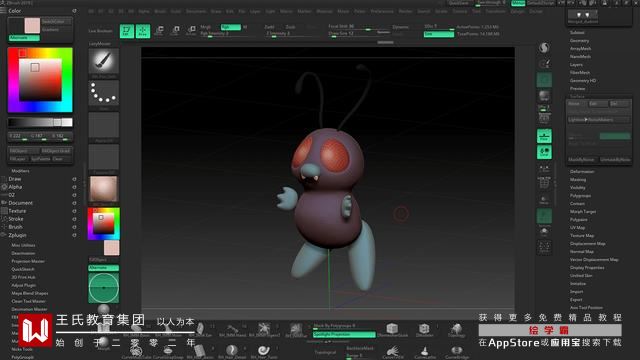The image size is (640, 360).
Task: Toggle the Zsub mode button
Action: [x=290, y=27]
